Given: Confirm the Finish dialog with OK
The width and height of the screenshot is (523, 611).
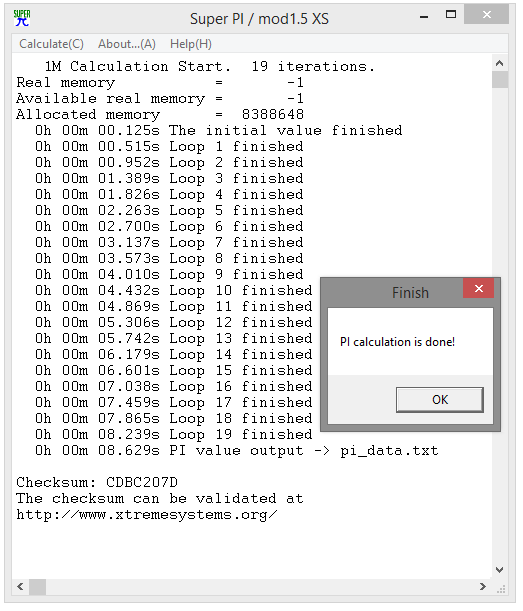Looking at the screenshot, I should 440,399.
